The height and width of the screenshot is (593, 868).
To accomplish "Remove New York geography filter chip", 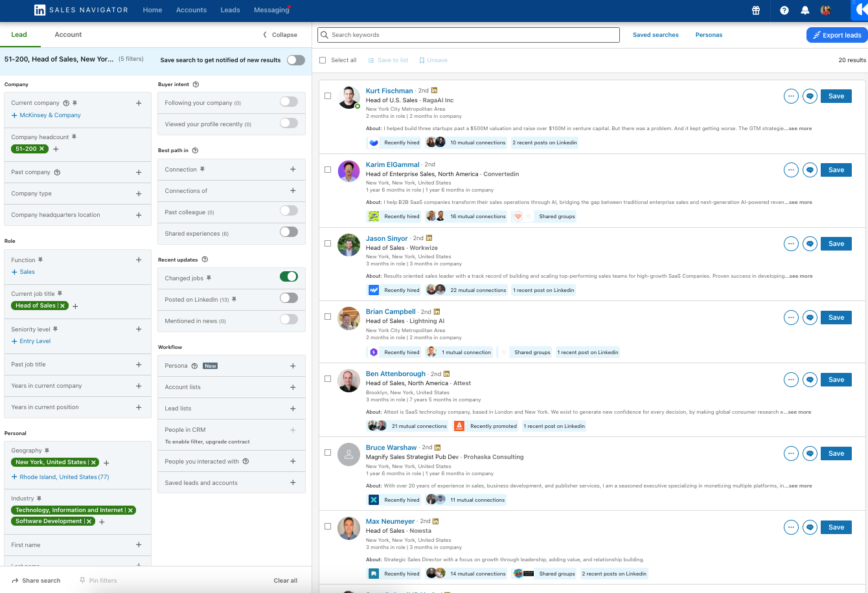I will [94, 462].
